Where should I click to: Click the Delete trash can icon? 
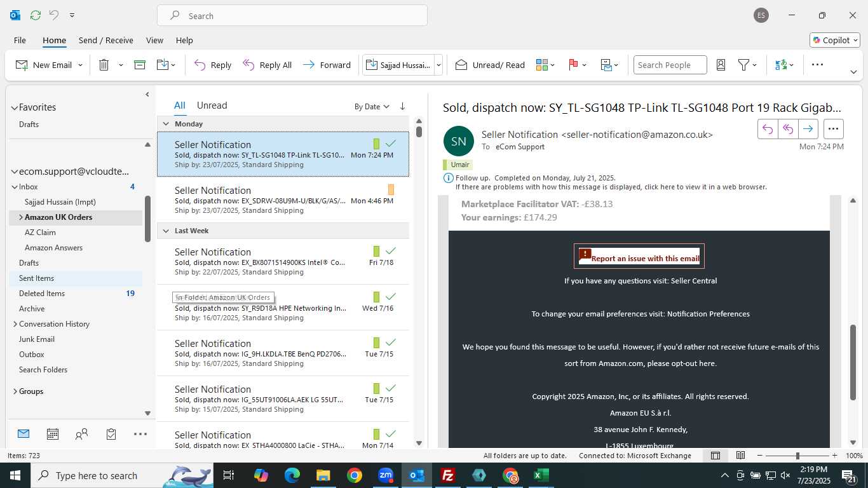click(x=104, y=65)
